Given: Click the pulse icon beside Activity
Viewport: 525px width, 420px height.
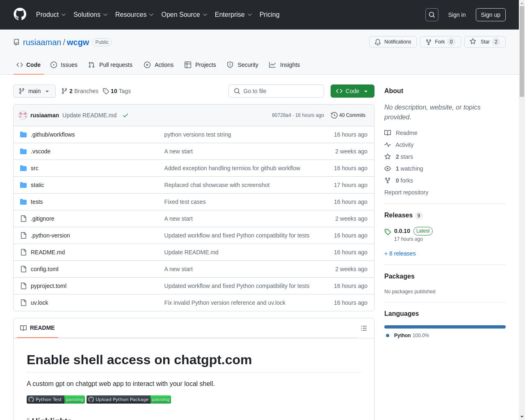Looking at the screenshot, I should [x=388, y=145].
